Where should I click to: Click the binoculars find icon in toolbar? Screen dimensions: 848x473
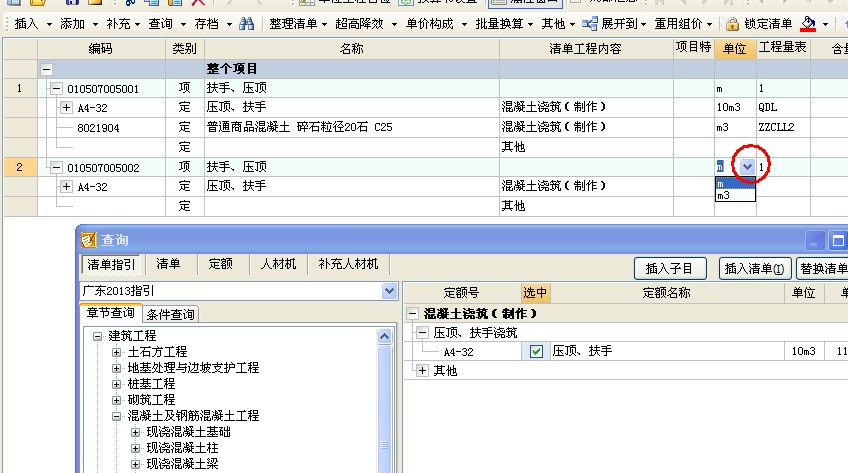click(247, 24)
